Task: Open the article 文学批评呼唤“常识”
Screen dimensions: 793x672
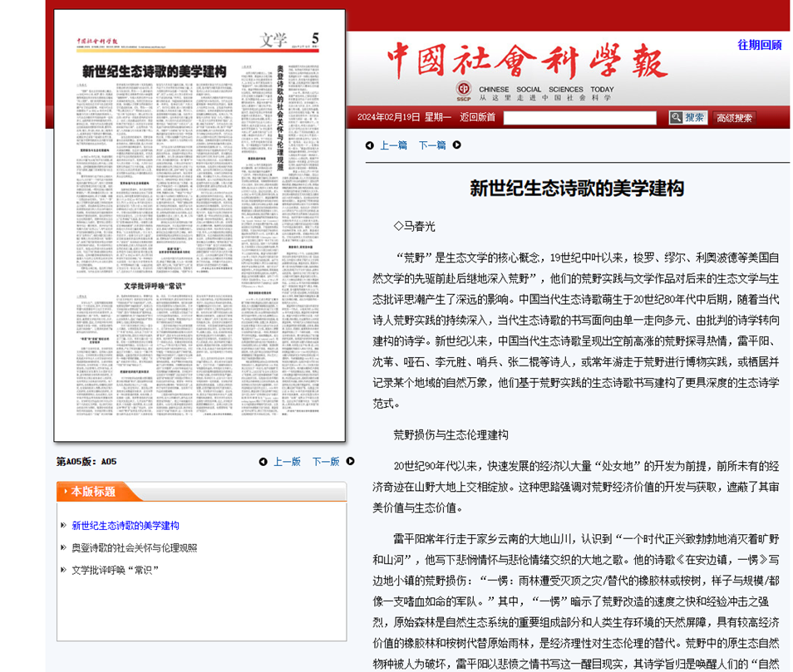Action: pos(116,570)
